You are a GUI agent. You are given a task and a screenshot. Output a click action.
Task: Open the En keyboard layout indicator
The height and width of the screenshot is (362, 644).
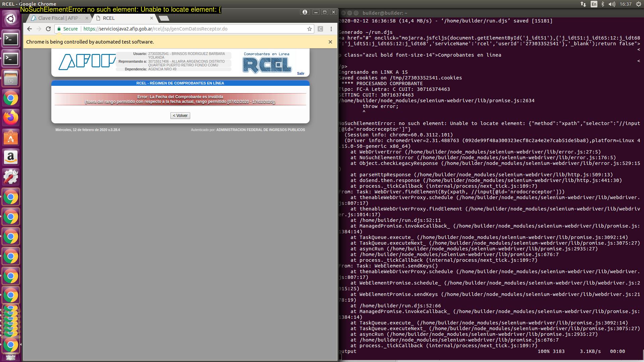[x=594, y=4]
